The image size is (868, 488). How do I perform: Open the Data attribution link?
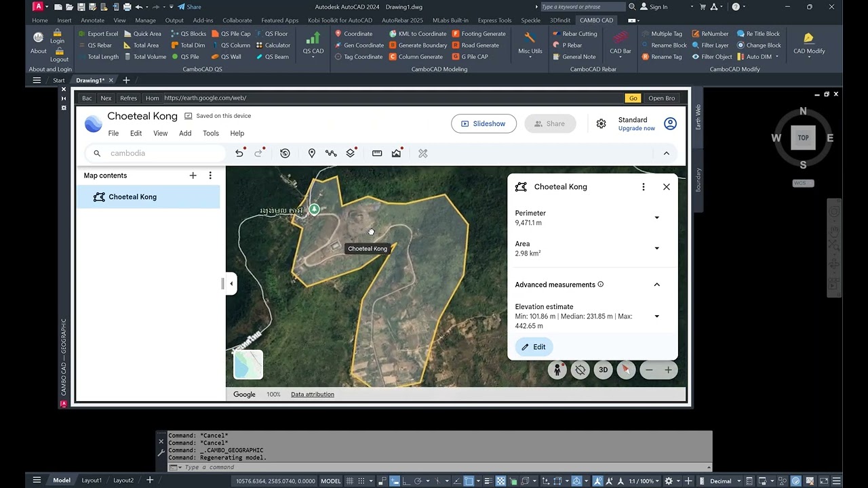point(313,394)
